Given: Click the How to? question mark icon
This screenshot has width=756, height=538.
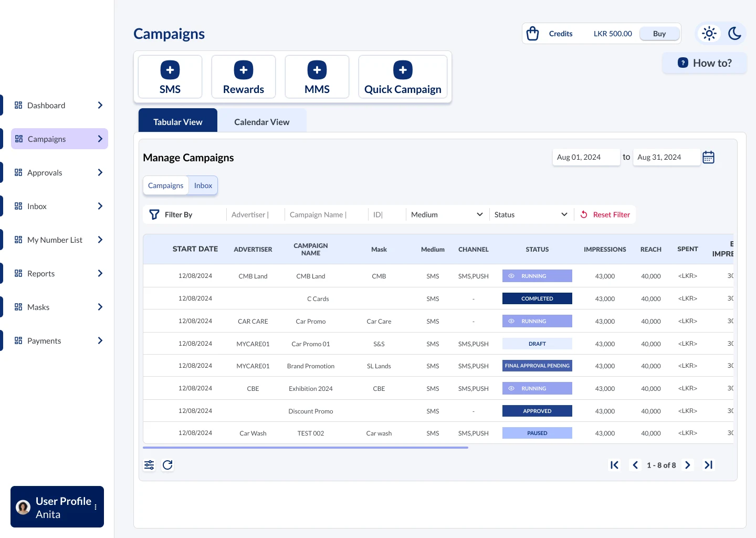Looking at the screenshot, I should (682, 63).
